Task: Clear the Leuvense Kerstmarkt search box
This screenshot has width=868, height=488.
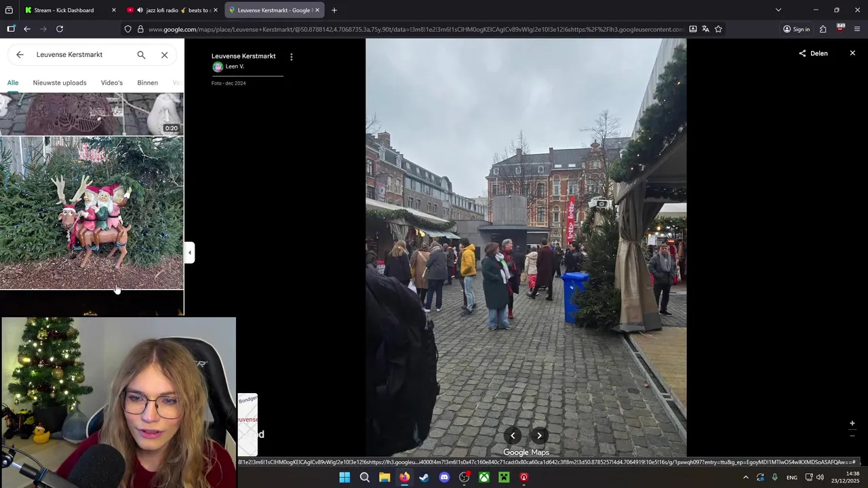Action: click(x=164, y=55)
